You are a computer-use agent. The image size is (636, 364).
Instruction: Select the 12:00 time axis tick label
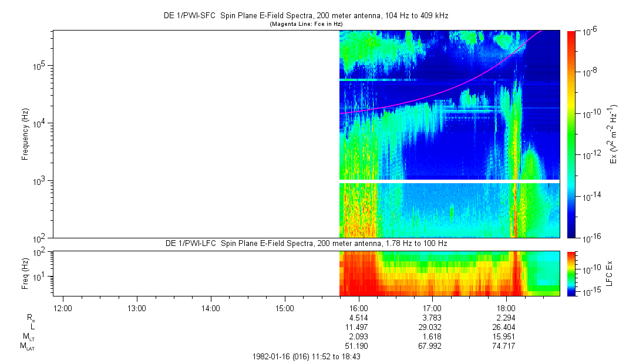(x=63, y=308)
